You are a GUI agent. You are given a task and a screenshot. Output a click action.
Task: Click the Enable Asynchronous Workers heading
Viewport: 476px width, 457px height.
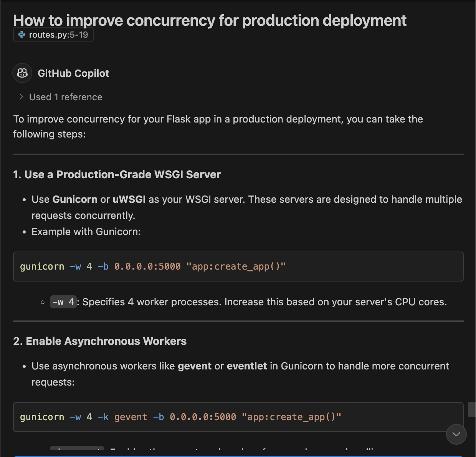pyautogui.click(x=99, y=341)
